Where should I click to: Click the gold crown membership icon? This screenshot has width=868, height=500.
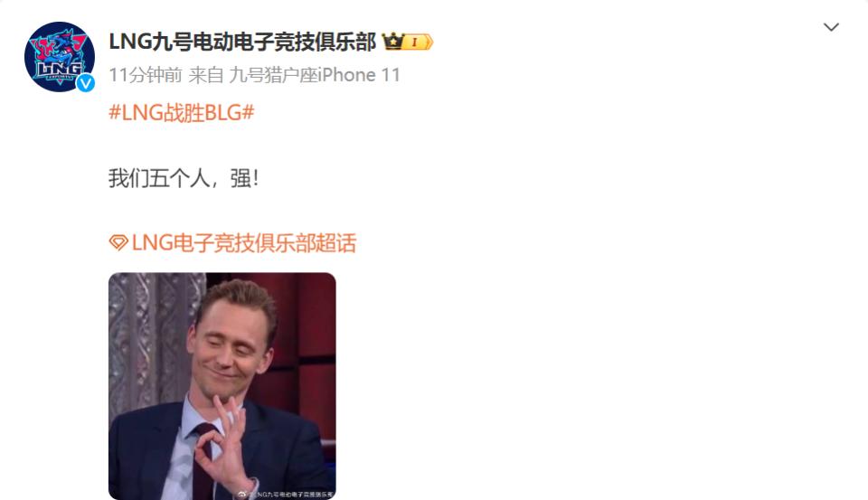(x=393, y=42)
